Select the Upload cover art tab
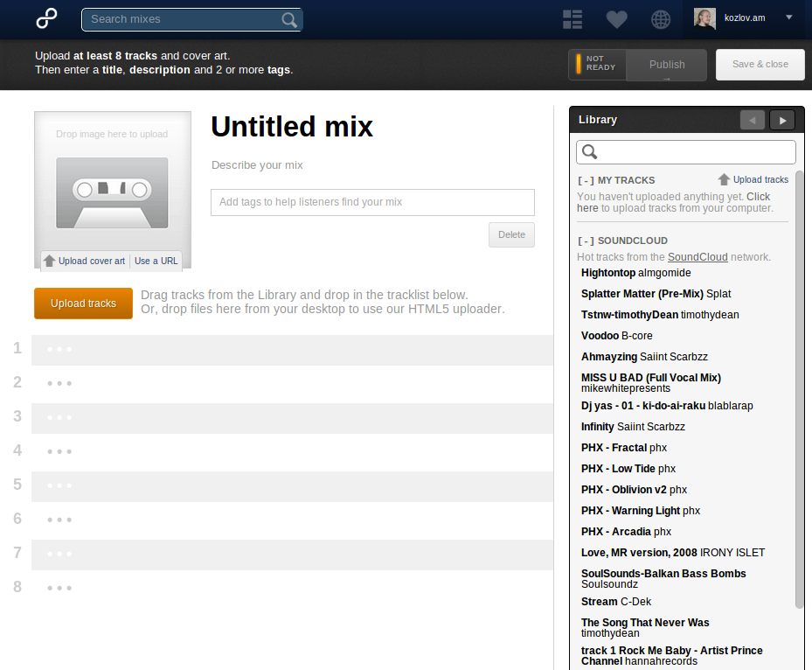Image resolution: width=812 pixels, height=670 pixels. [x=85, y=261]
